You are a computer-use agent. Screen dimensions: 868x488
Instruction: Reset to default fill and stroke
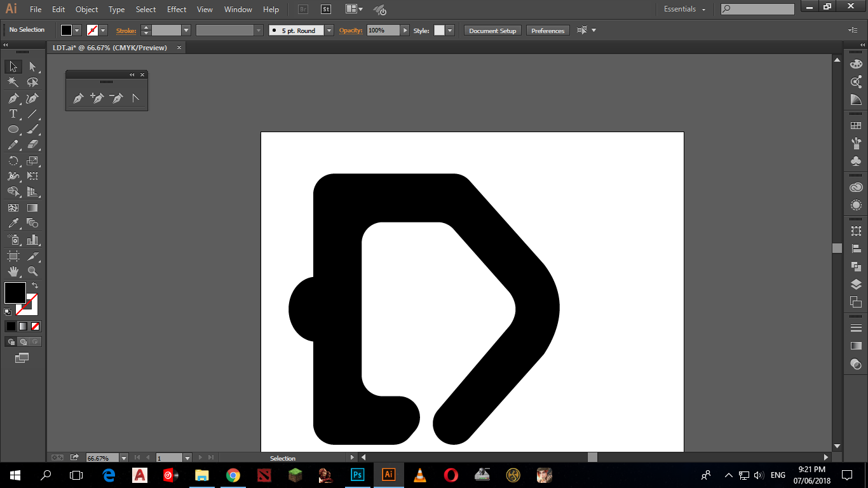click(x=8, y=312)
